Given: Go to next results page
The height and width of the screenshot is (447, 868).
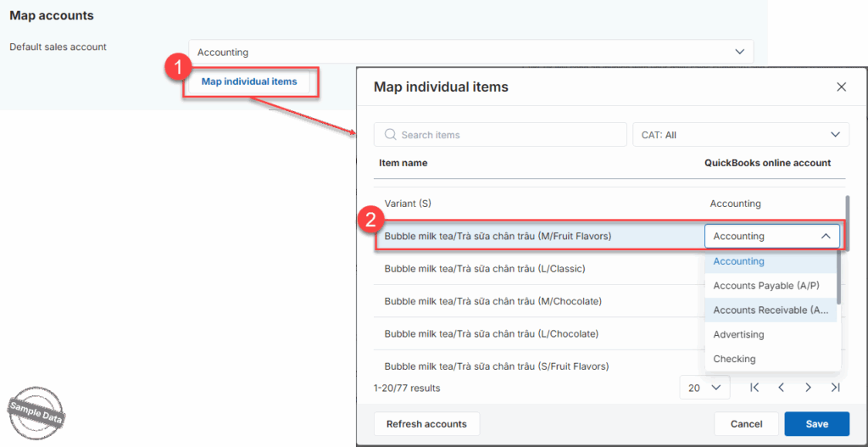Looking at the screenshot, I should [x=809, y=388].
